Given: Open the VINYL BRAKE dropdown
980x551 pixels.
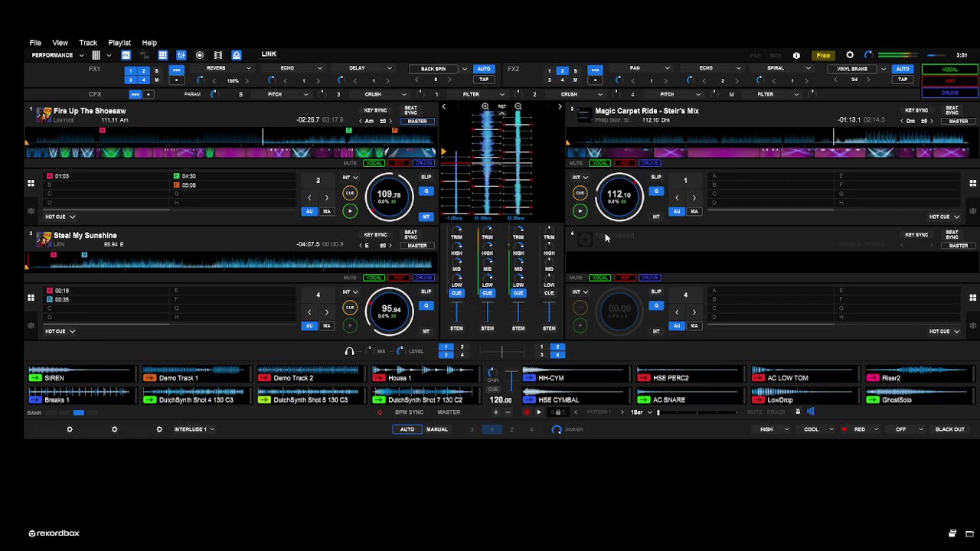Looking at the screenshot, I should point(884,69).
